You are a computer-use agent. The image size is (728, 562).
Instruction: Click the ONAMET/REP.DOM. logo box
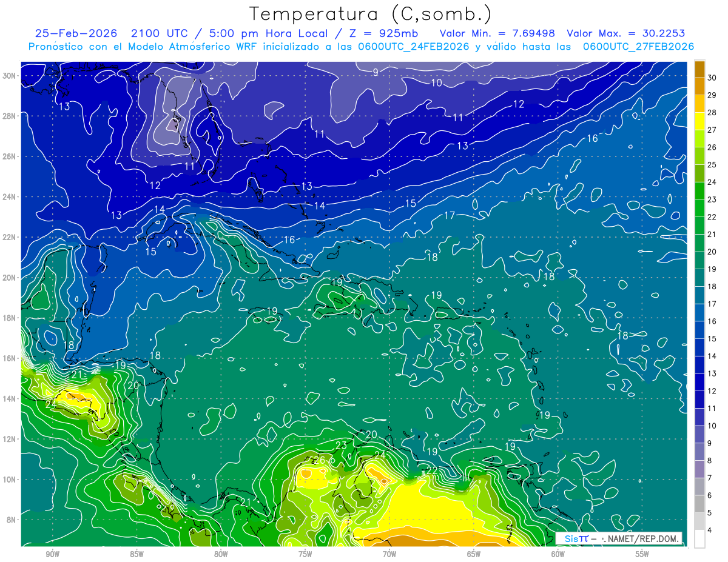(x=619, y=538)
